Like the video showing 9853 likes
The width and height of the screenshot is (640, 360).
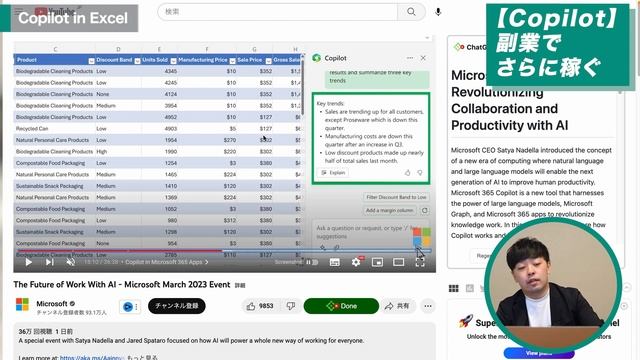pos(260,306)
